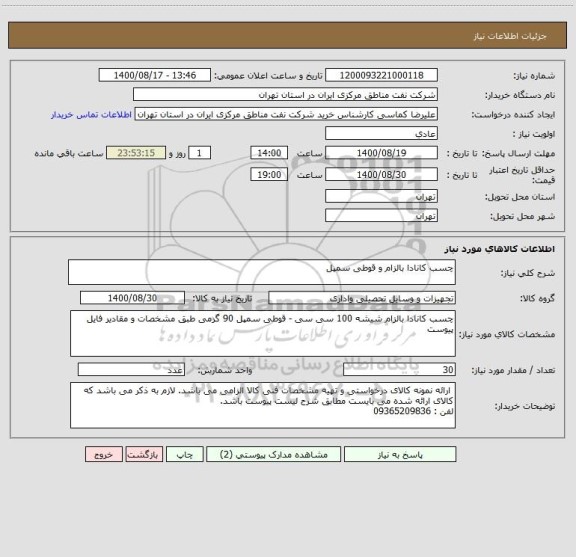Click the remaining days field showing 1
The height and width of the screenshot is (557, 576).
[x=199, y=153]
